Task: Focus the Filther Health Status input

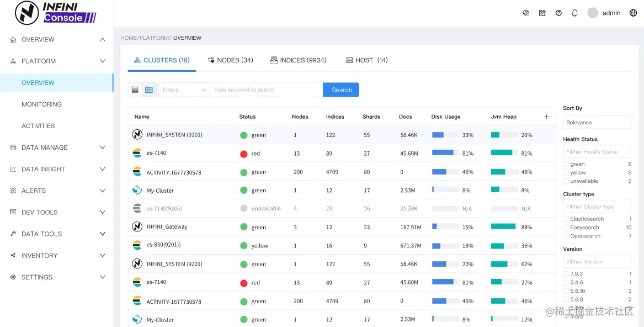Action: 597,152
